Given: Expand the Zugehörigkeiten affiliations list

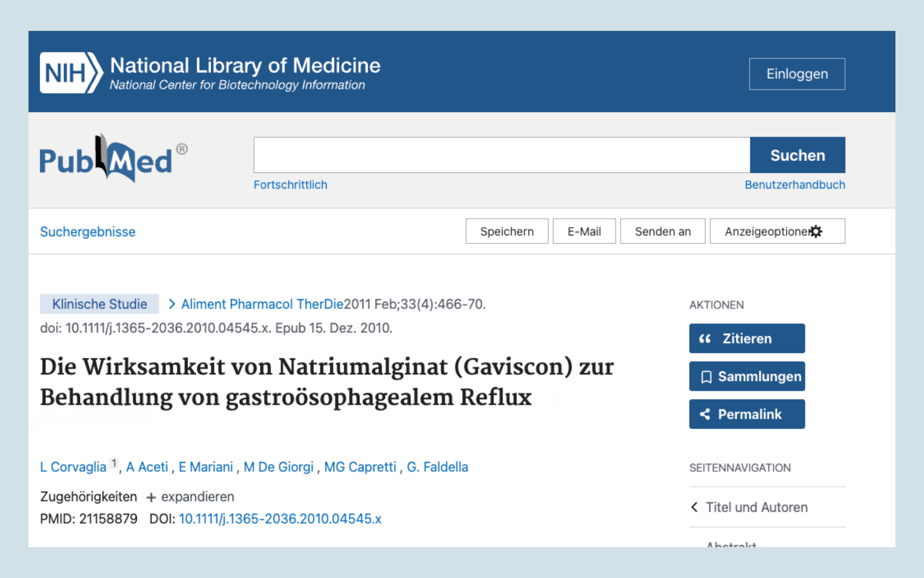Looking at the screenshot, I should [x=197, y=497].
